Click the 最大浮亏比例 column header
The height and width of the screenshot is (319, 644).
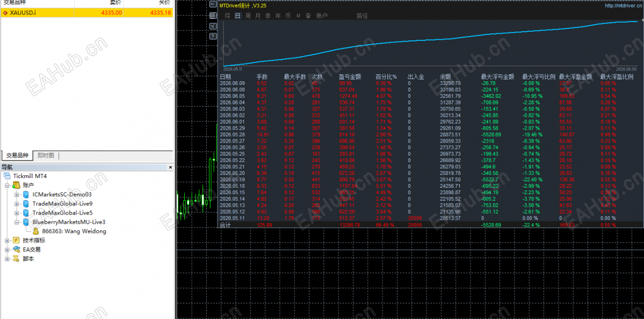539,77
